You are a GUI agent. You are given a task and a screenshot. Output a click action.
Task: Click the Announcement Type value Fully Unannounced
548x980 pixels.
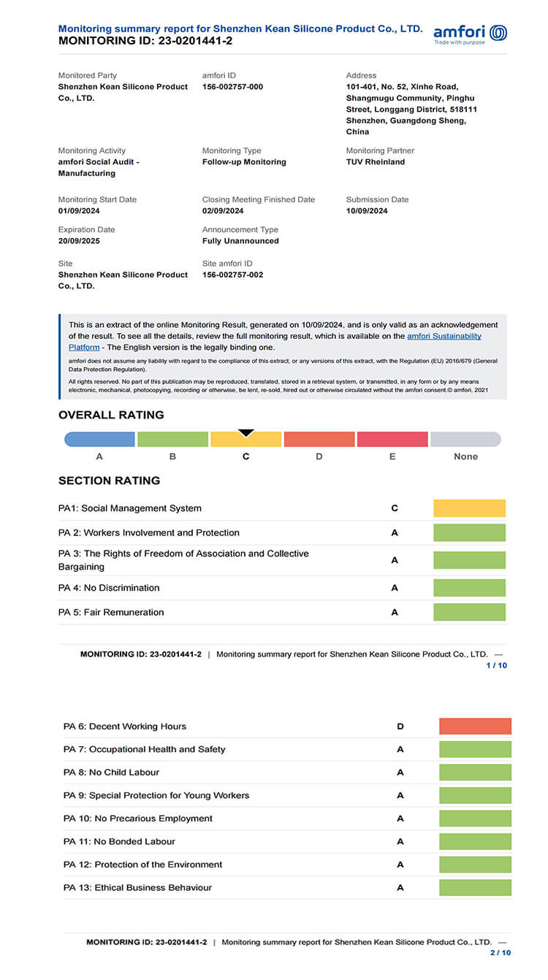pos(240,241)
